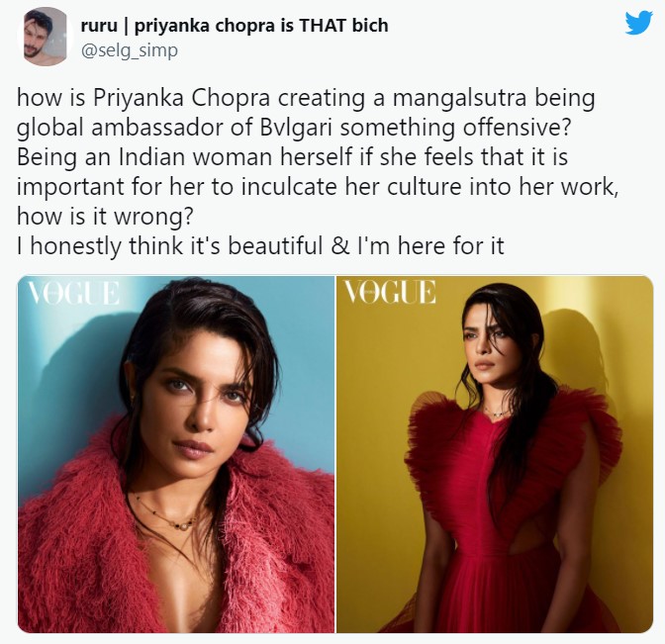
Task: Click the line 'I honestly think it's beautiful'
Action: point(169,246)
